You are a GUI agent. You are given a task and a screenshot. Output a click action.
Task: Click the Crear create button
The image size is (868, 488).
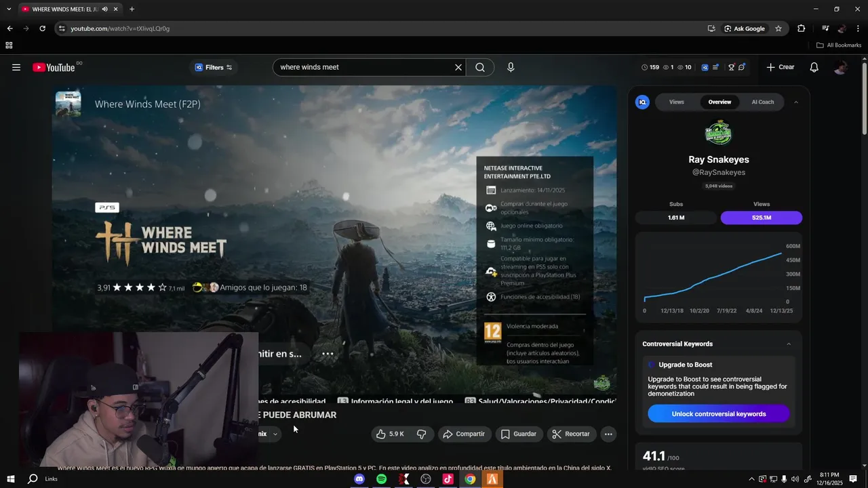pos(781,67)
